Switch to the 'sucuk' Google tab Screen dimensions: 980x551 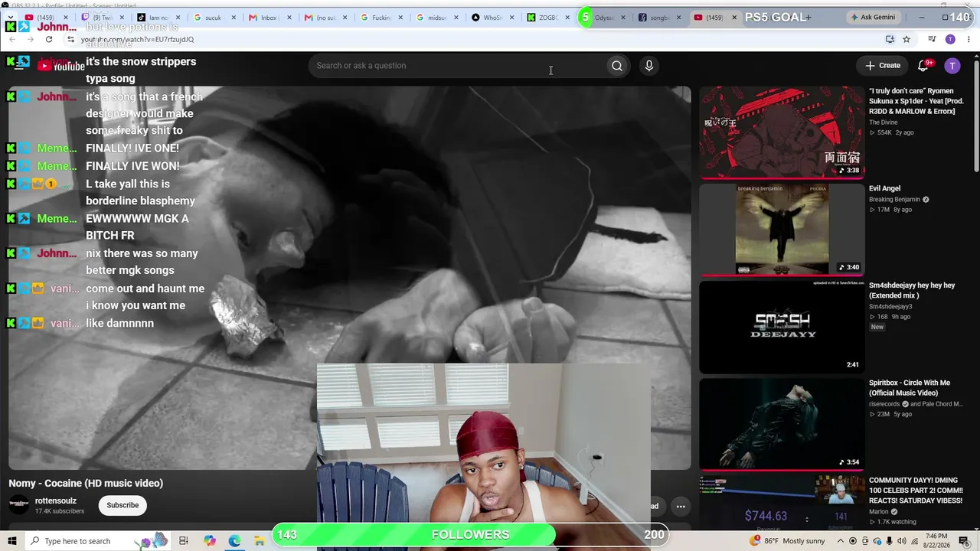(214, 17)
